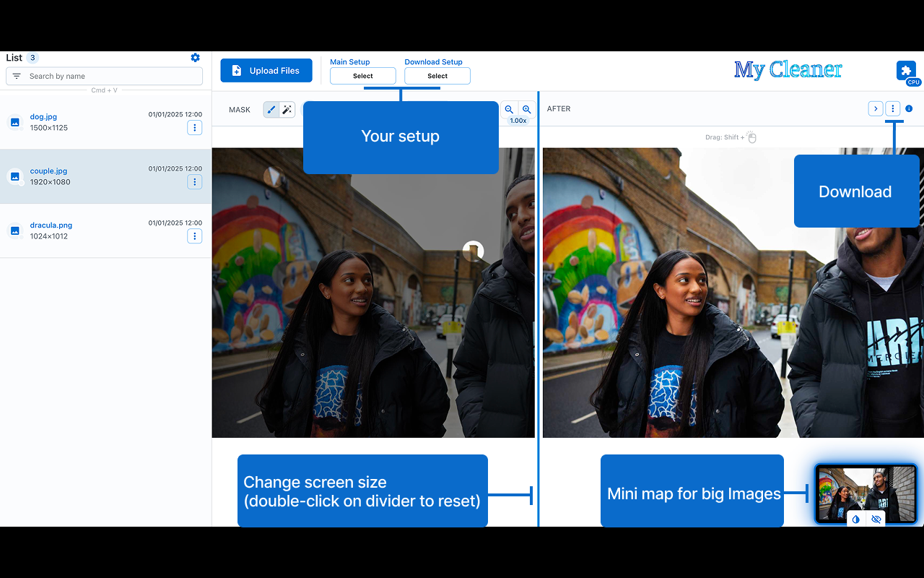The image size is (924, 578).
Task: Open the Download Setup Select dropdown
Action: tap(437, 76)
